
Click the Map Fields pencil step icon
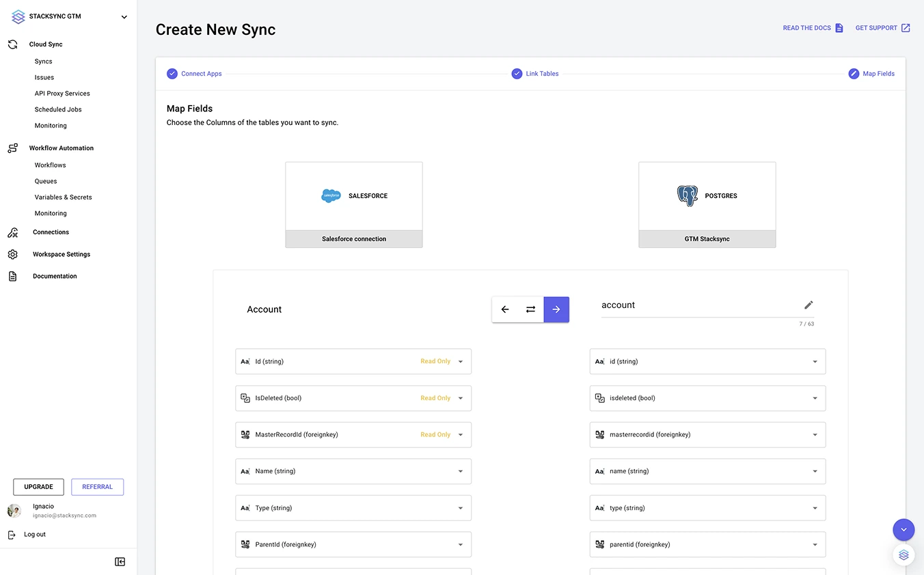click(854, 74)
